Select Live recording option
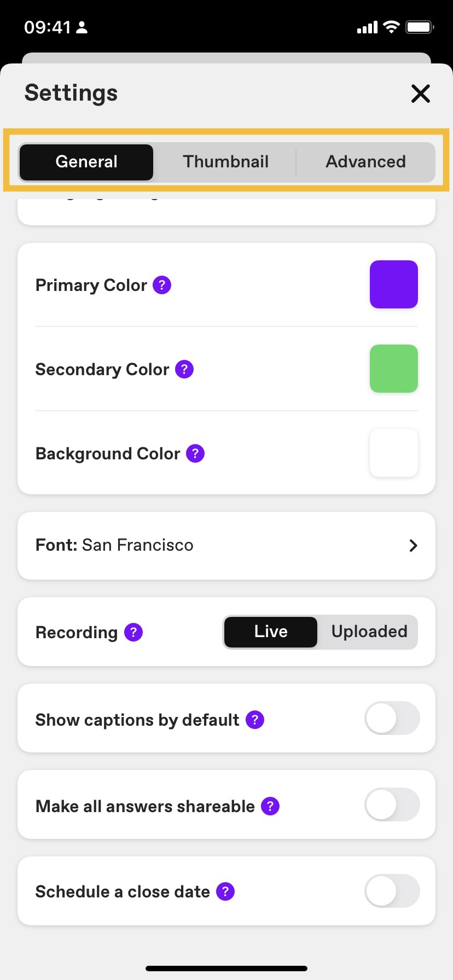453x980 pixels. pyautogui.click(x=271, y=632)
